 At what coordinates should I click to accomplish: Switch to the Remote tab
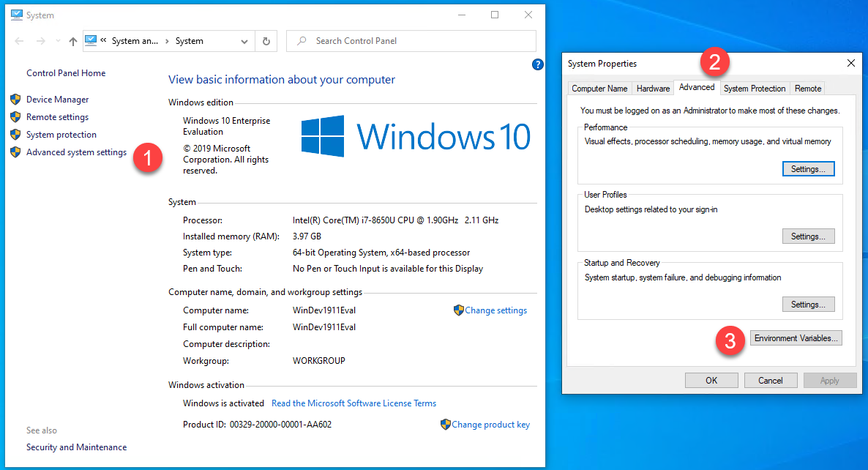point(808,89)
